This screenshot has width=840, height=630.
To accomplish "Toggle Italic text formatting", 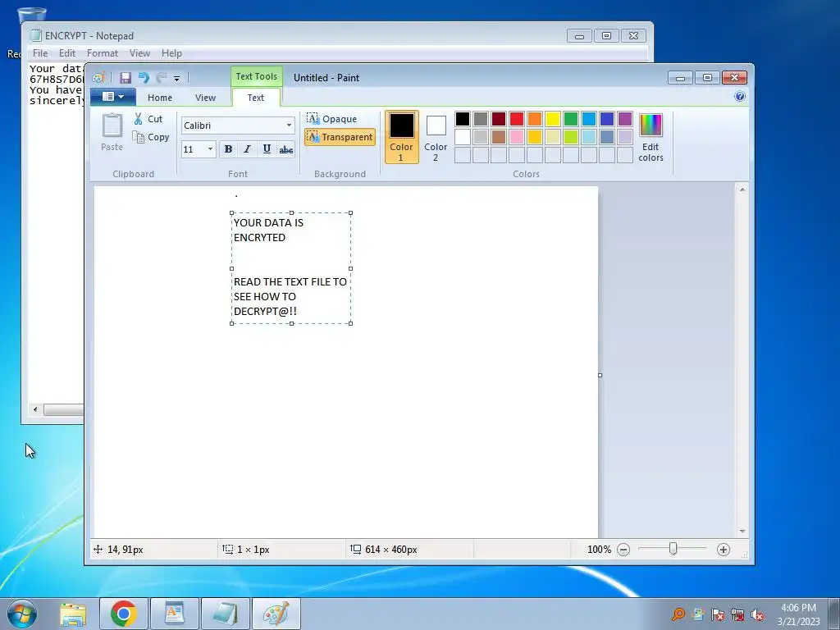I will [247, 149].
